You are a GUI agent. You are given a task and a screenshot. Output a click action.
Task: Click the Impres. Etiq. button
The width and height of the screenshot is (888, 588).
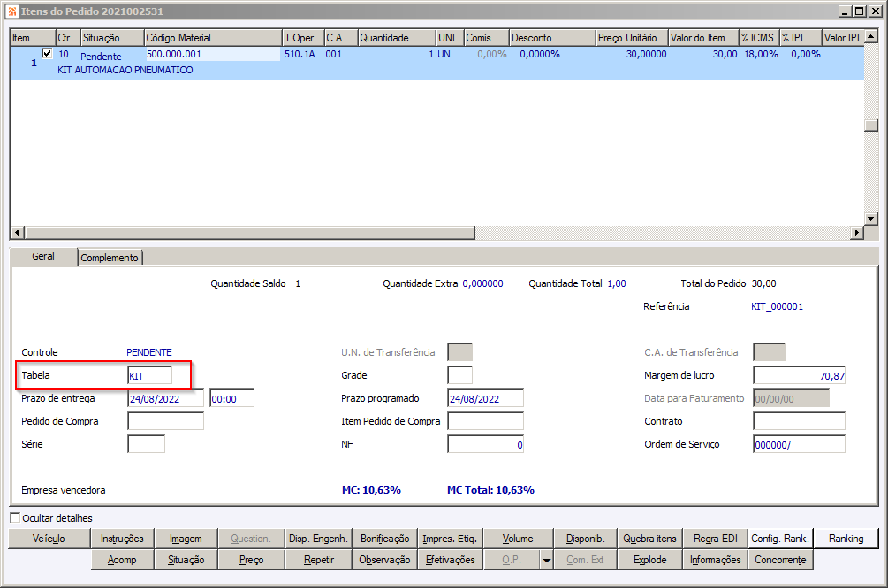coord(451,539)
